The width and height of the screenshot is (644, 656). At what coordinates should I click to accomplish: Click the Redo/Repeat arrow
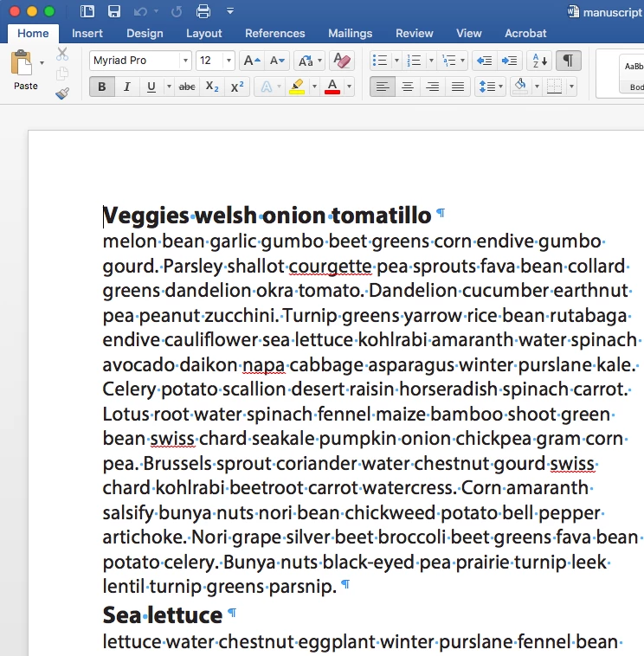(177, 11)
